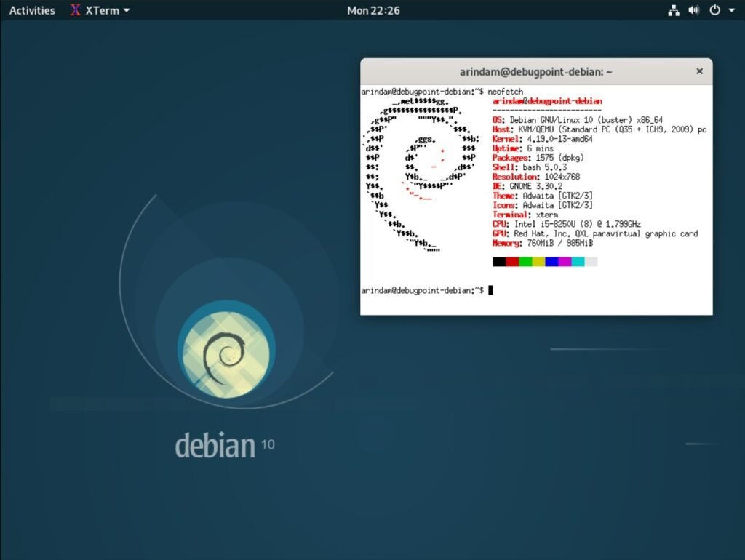Image resolution: width=745 pixels, height=560 pixels.
Task: Click the volume speaker icon
Action: click(693, 10)
